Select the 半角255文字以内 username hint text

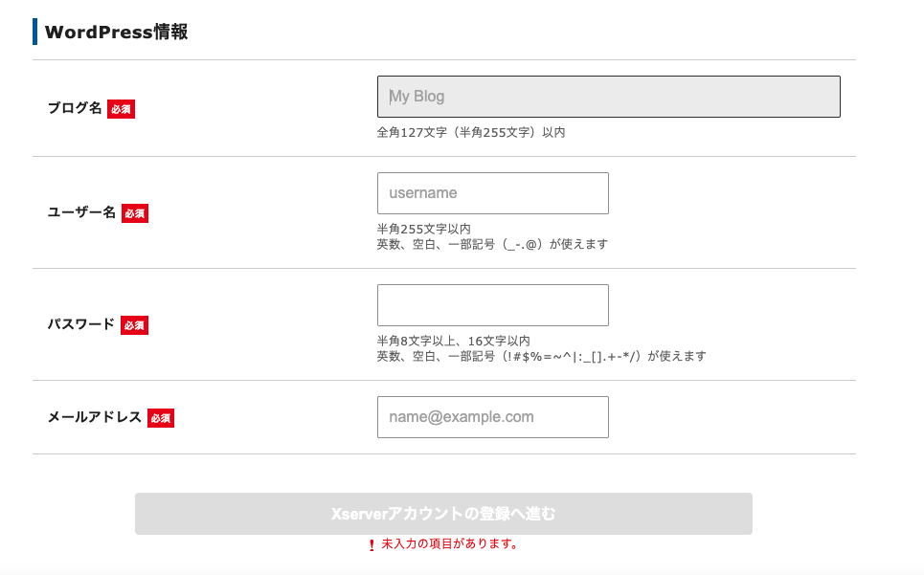click(x=423, y=229)
